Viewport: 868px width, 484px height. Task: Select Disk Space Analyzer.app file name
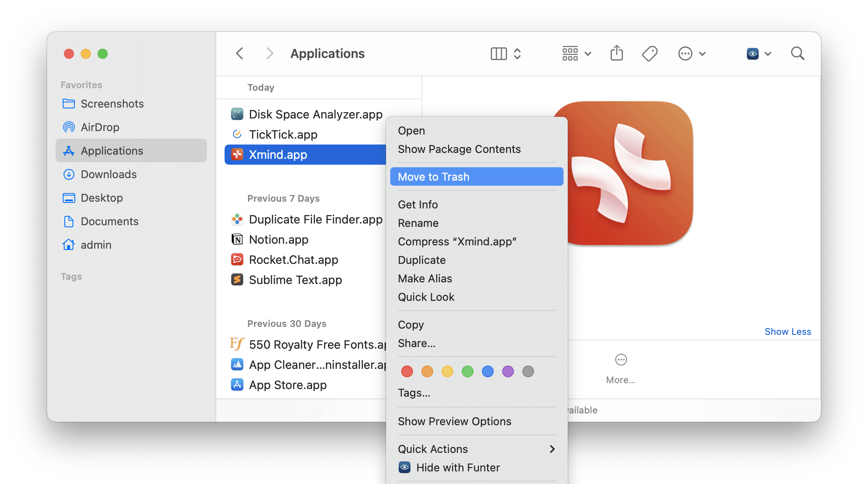[x=316, y=114]
